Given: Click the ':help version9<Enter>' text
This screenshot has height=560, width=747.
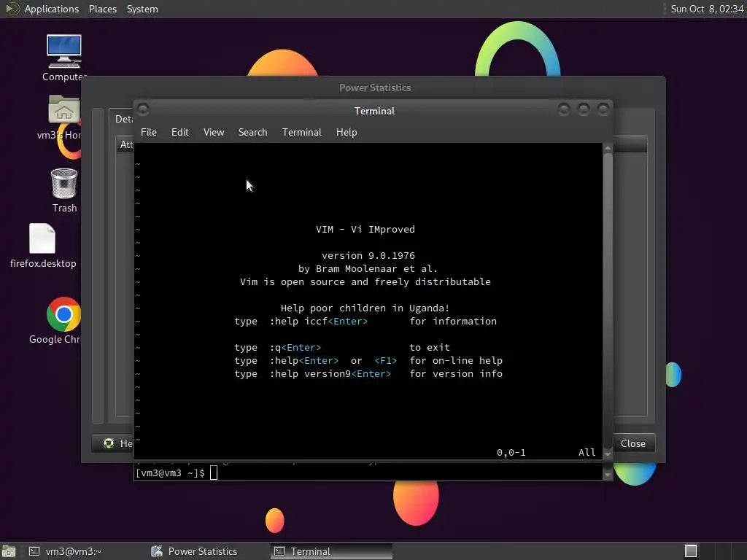Looking at the screenshot, I should (x=330, y=374).
